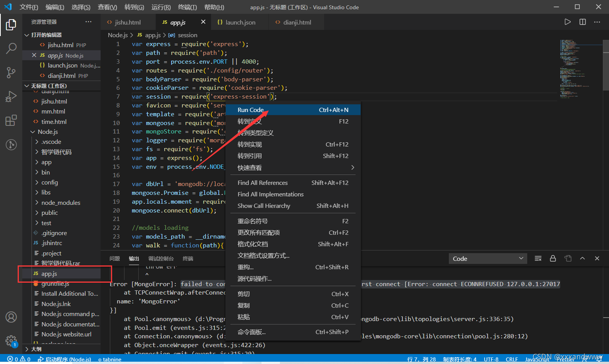Choose Format Document menu entry with Shift+Alt+F
The image size is (609, 364).
click(293, 244)
